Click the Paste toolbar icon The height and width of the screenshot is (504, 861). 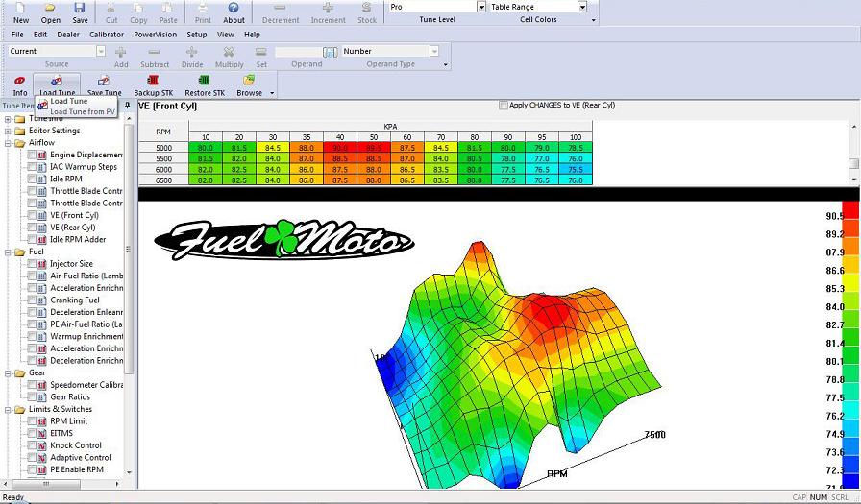click(167, 8)
